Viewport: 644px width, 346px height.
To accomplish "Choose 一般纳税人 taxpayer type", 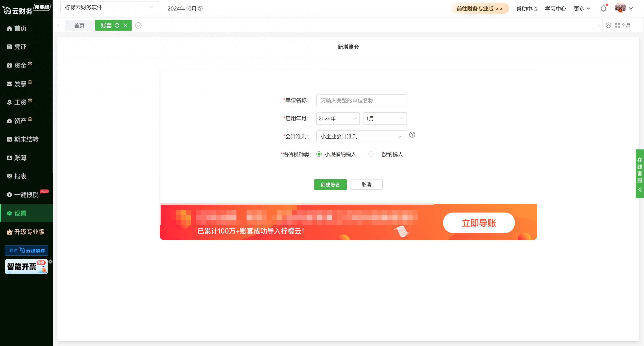I will point(371,154).
